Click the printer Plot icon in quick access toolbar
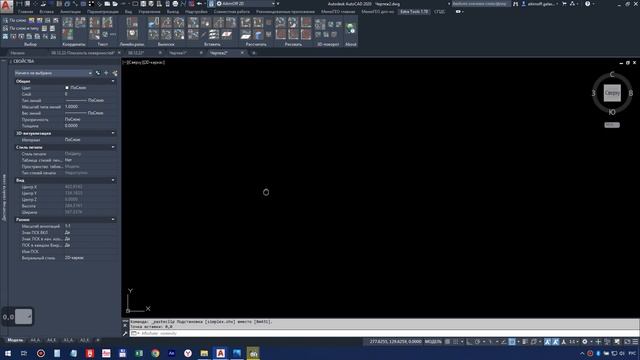Viewport: 640px width, 360px height. (175, 4)
